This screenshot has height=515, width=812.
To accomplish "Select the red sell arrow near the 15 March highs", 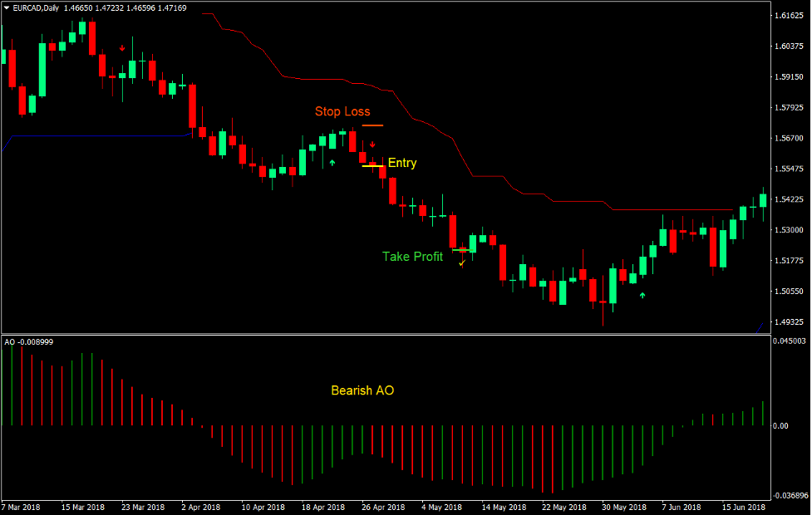I will pos(122,47).
